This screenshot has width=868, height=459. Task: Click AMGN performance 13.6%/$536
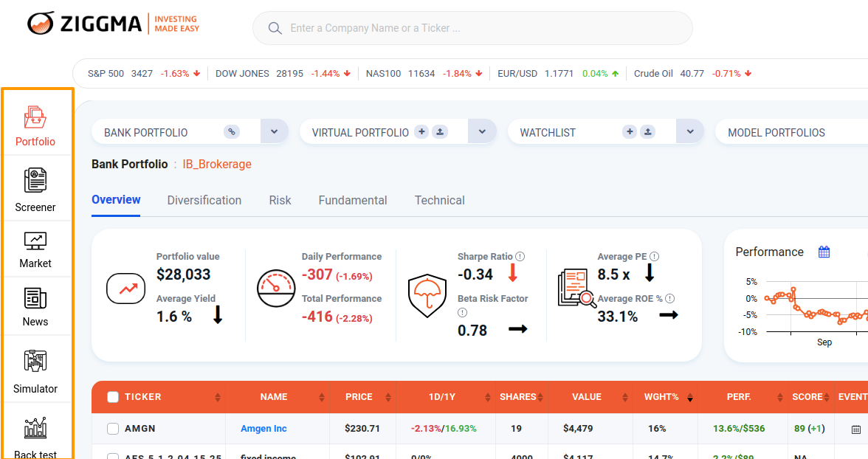pos(738,429)
